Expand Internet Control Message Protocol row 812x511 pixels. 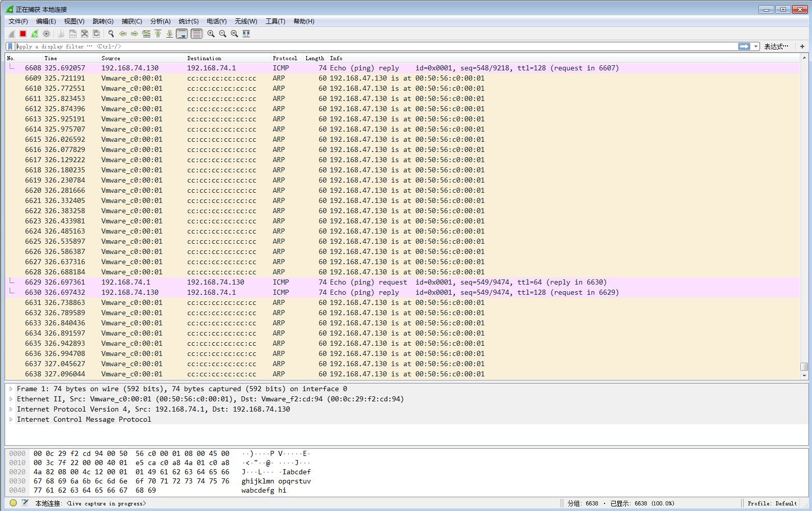click(11, 419)
